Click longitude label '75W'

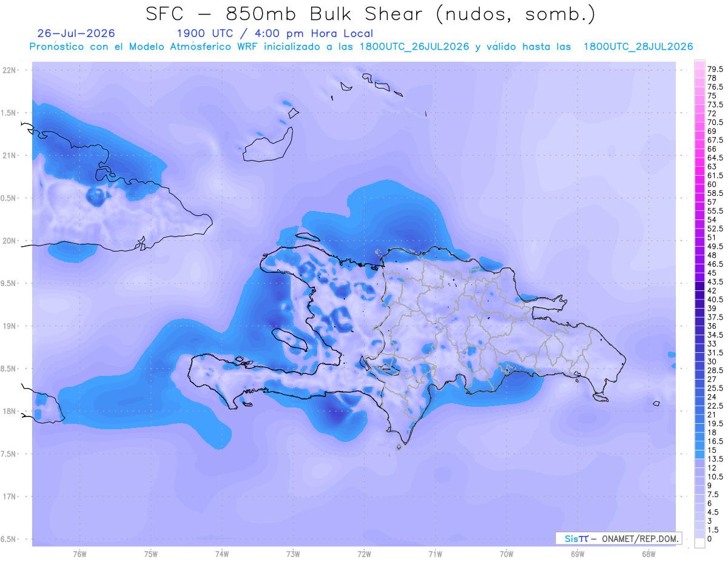tap(151, 554)
